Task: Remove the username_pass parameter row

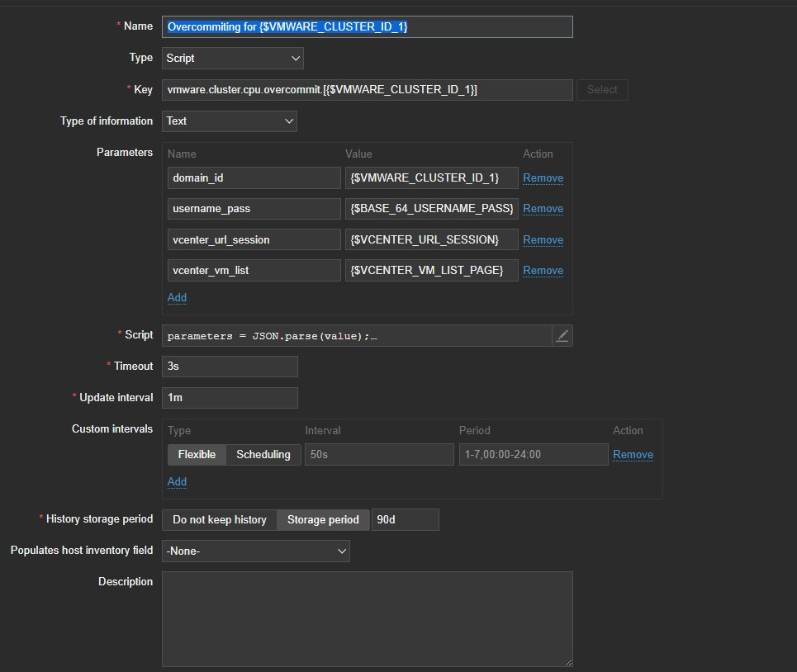Action: (x=543, y=209)
